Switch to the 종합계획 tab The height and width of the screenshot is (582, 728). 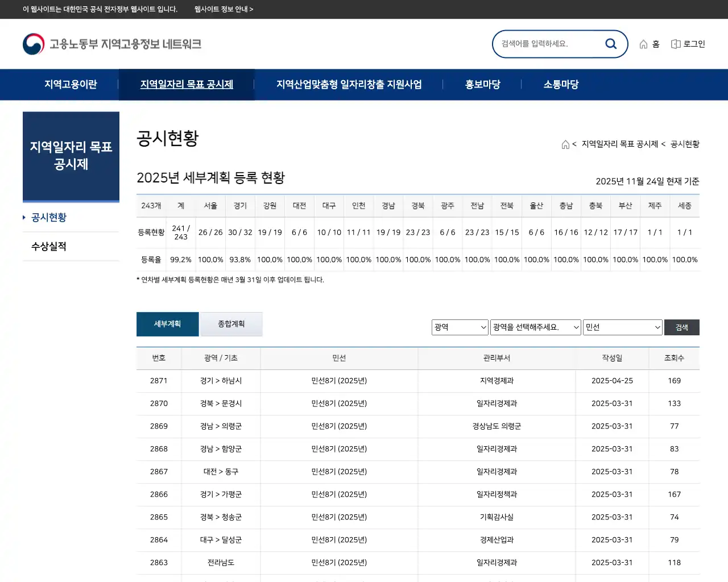231,324
